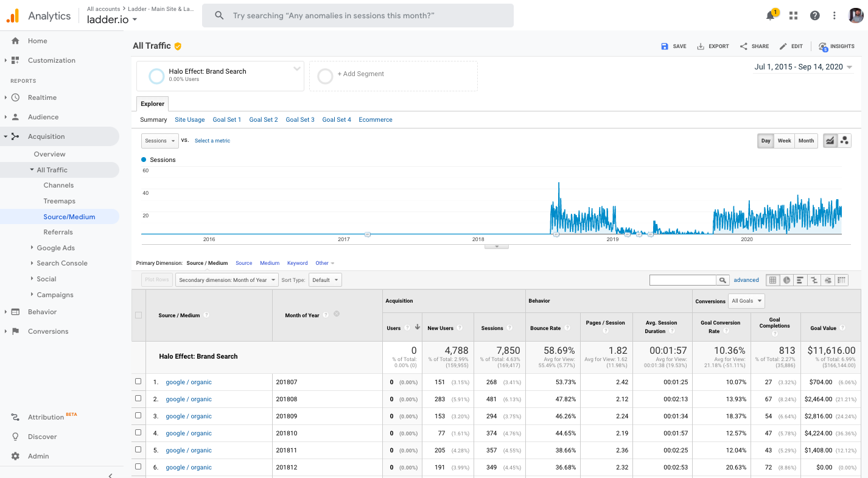
Task: Click the SHARE report button
Action: click(x=754, y=46)
